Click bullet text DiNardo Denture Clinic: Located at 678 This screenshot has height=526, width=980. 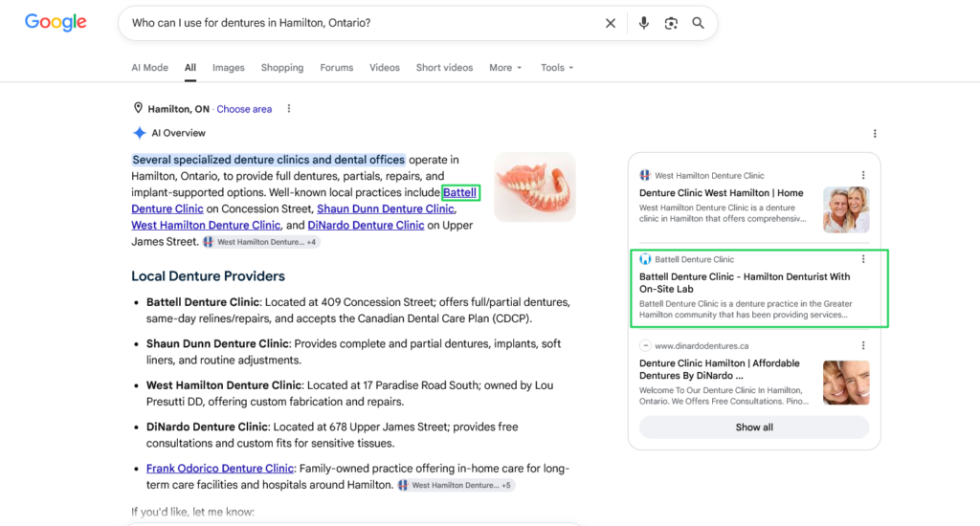point(332,435)
